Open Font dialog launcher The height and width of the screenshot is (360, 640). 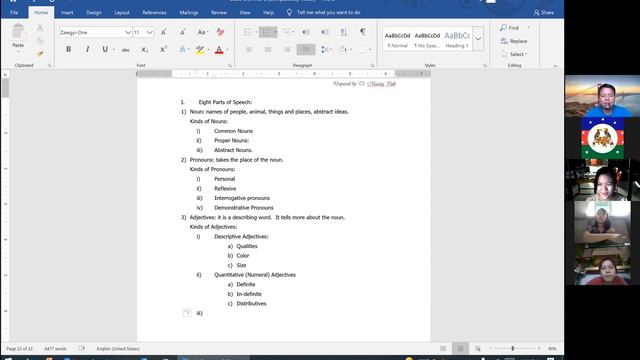pos(230,65)
